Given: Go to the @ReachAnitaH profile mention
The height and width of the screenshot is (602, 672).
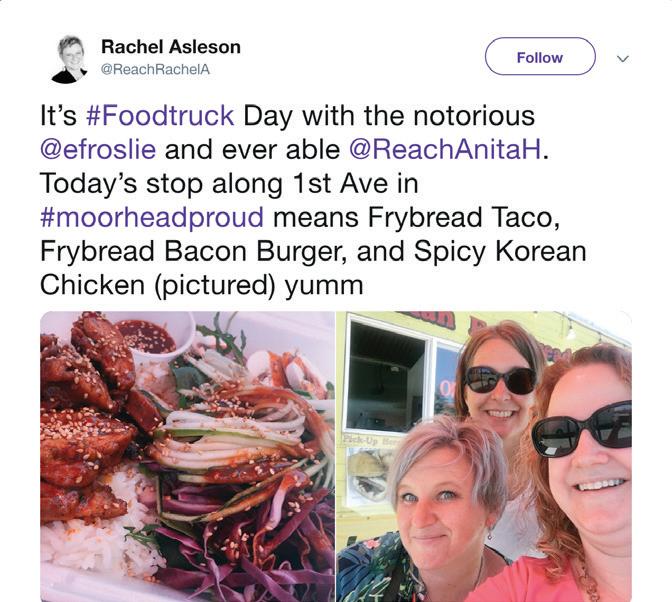Looking at the screenshot, I should coord(445,150).
